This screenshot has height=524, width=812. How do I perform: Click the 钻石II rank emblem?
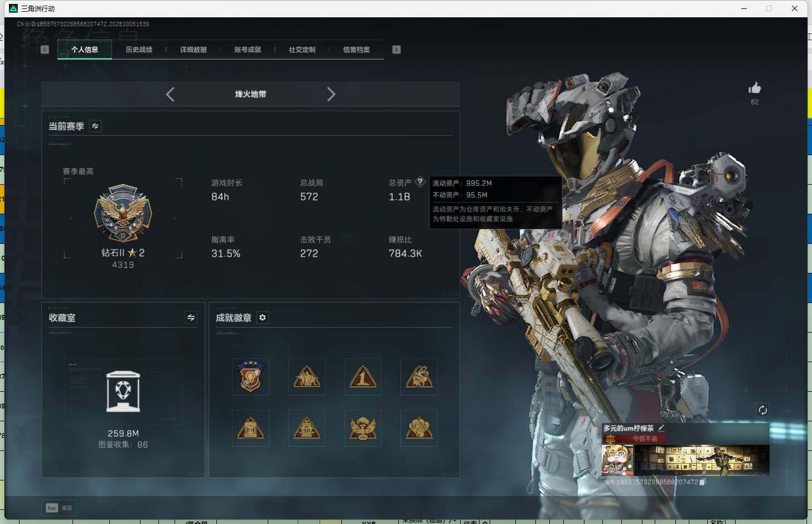pos(123,214)
